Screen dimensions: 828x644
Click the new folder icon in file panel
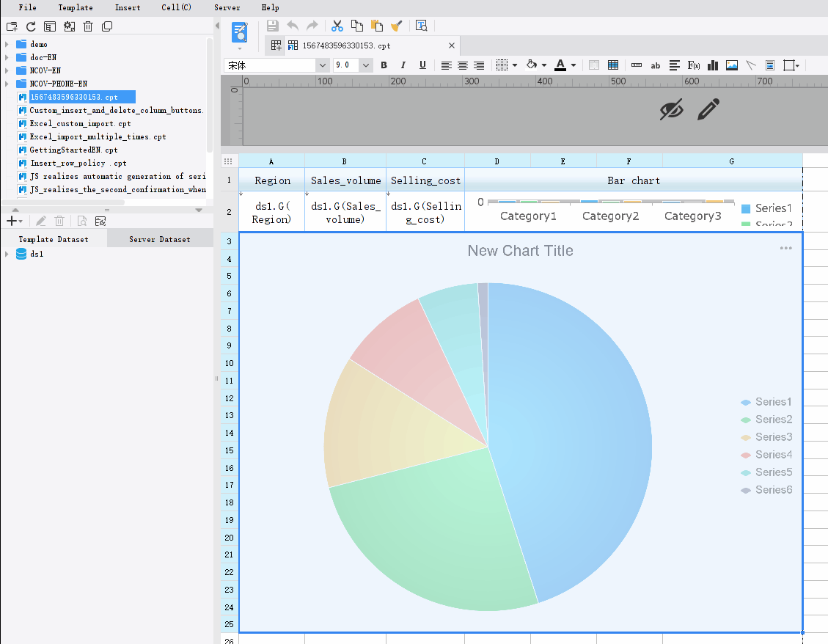12,26
